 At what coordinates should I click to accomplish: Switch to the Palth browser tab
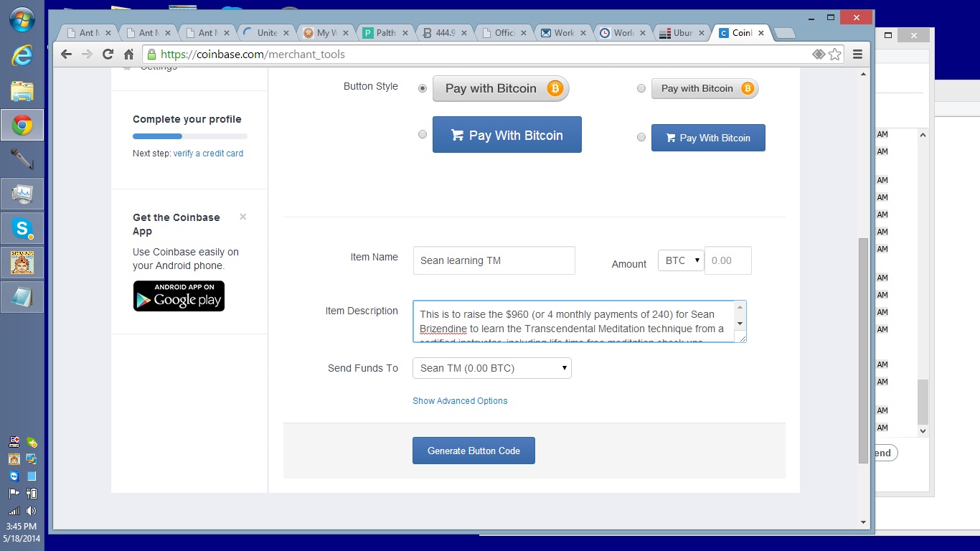click(385, 33)
